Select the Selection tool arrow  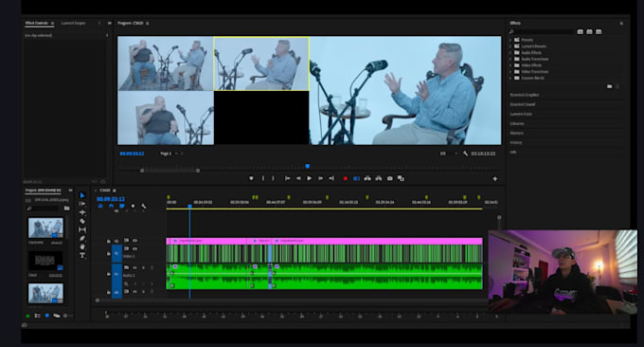(82, 195)
